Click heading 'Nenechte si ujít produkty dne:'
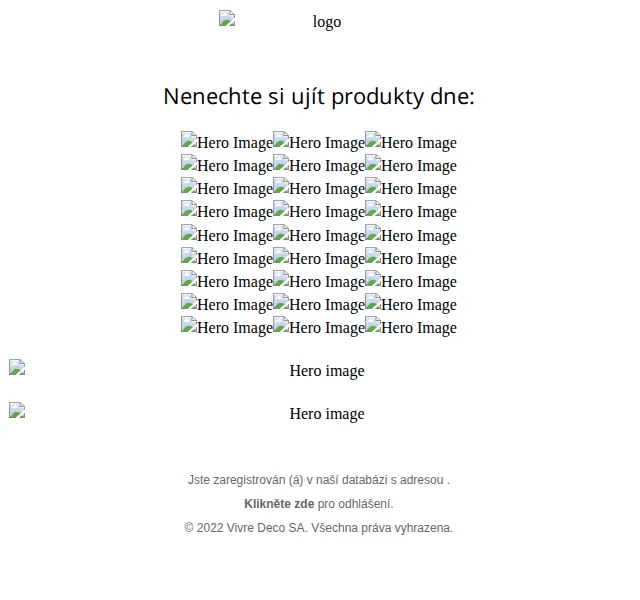Image resolution: width=640 pixels, height=600 pixels. tap(319, 96)
